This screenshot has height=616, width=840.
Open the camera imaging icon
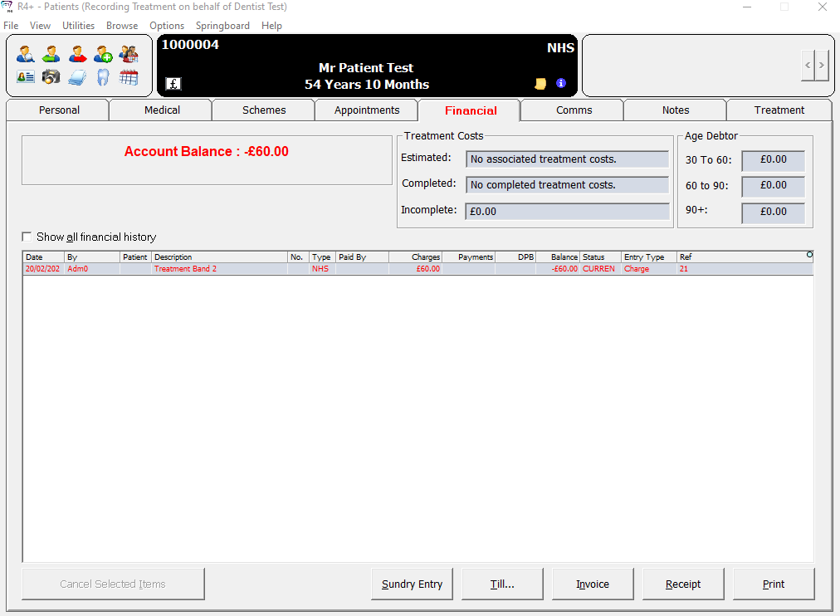(51, 77)
